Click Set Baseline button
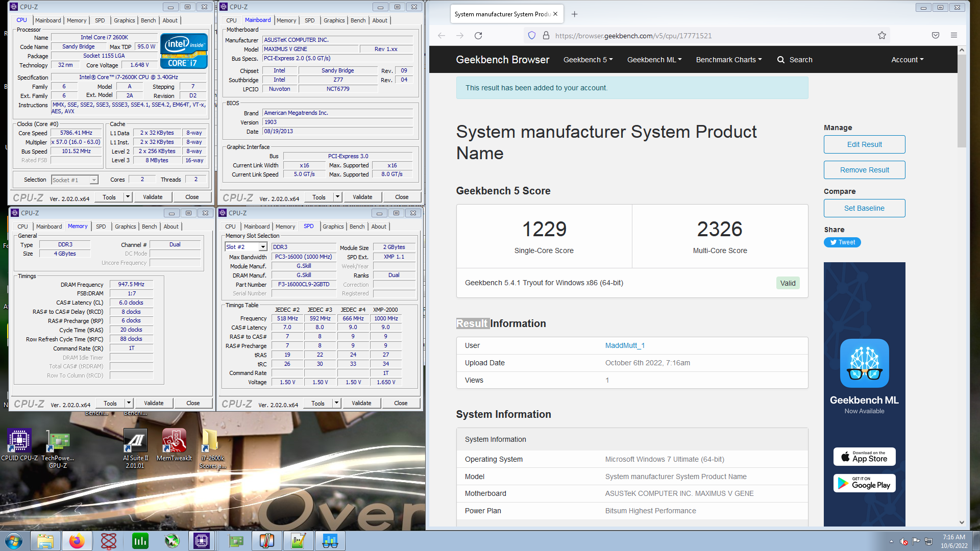This screenshot has width=980, height=551. 864,208
